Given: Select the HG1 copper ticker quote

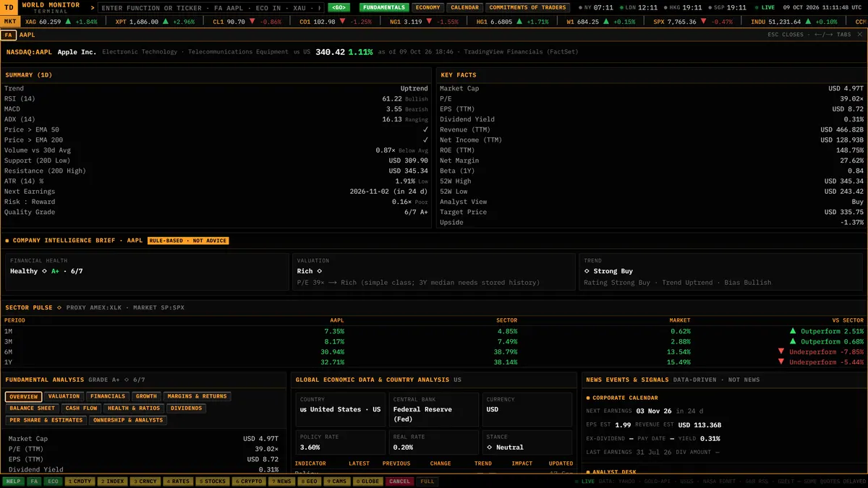Looking at the screenshot, I should click(x=512, y=22).
